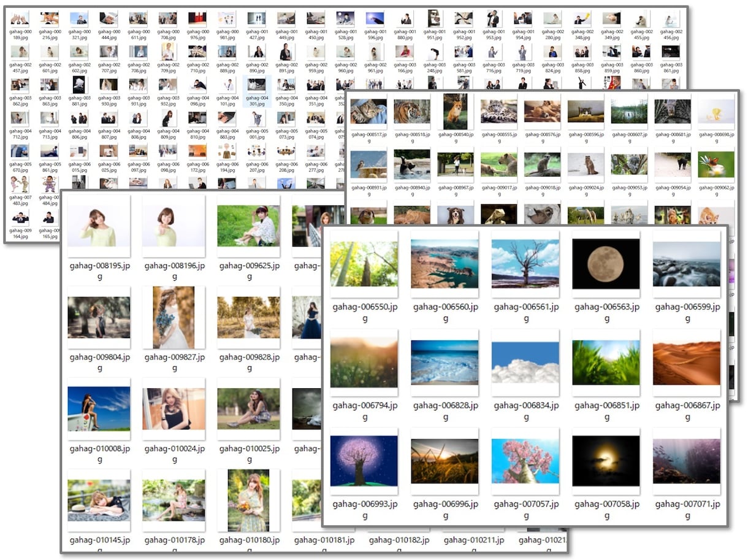Click the ocean wave thumbnail gahag-006828.jpg
Image resolution: width=748 pixels, height=560 pixels.
(445, 362)
